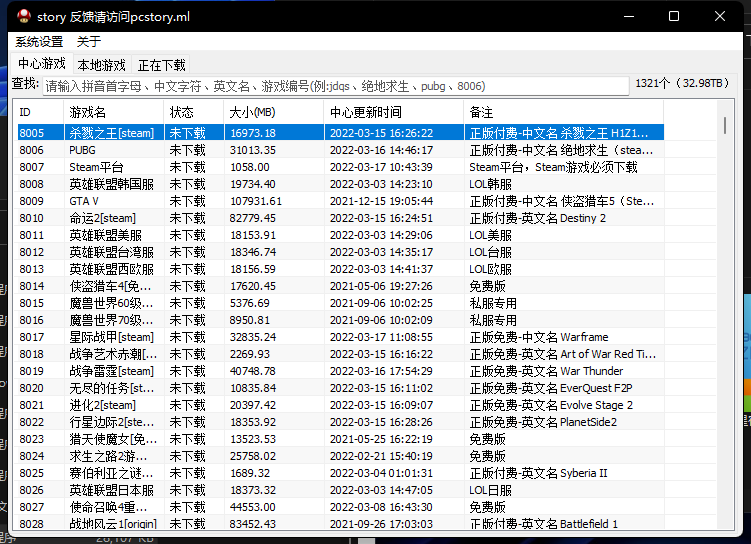This screenshot has height=544, width=751.
Task: Click update time 2022-03-03 14:41:37
Action: [381, 269]
